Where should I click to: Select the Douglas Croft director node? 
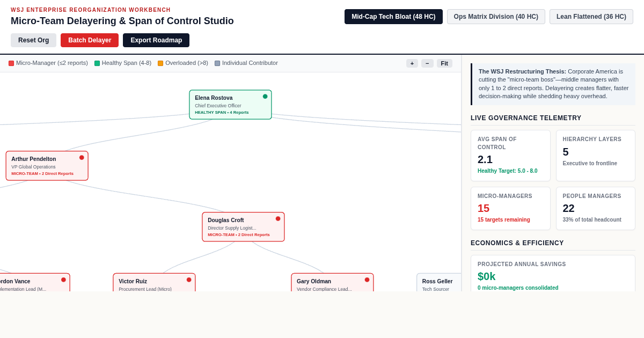[243, 227]
